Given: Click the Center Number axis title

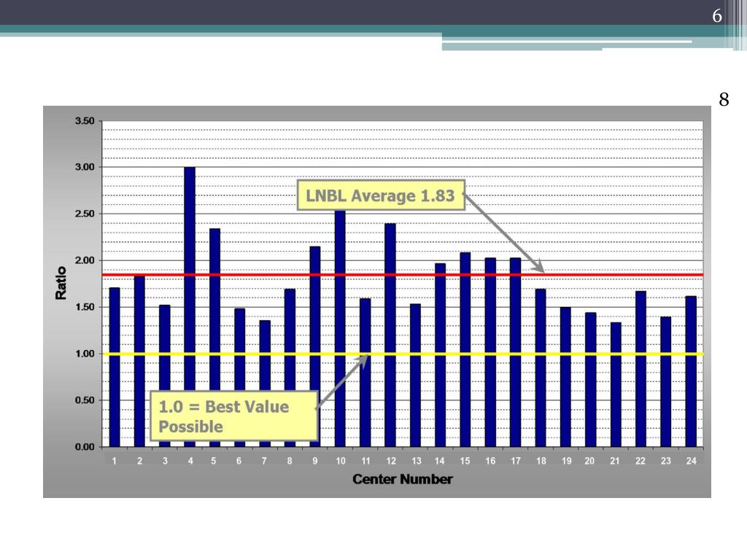Looking at the screenshot, I should [x=402, y=479].
